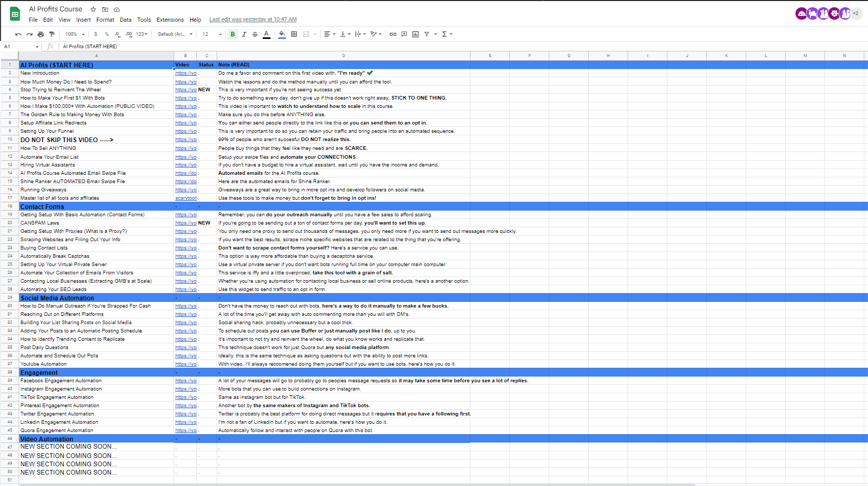This screenshot has height=486, width=868.
Task: Expand the font size 12 dropdown
Action: tap(212, 34)
